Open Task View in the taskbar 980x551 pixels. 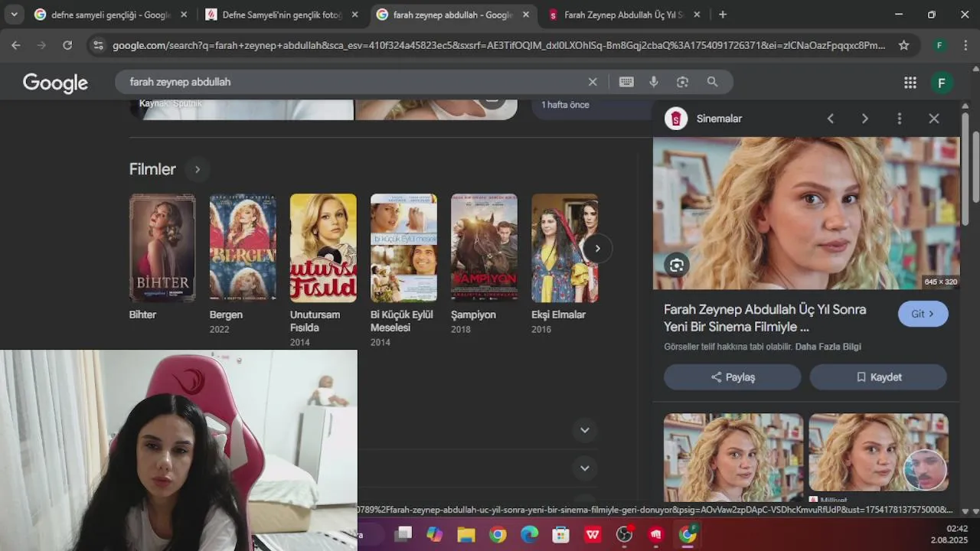coord(403,534)
